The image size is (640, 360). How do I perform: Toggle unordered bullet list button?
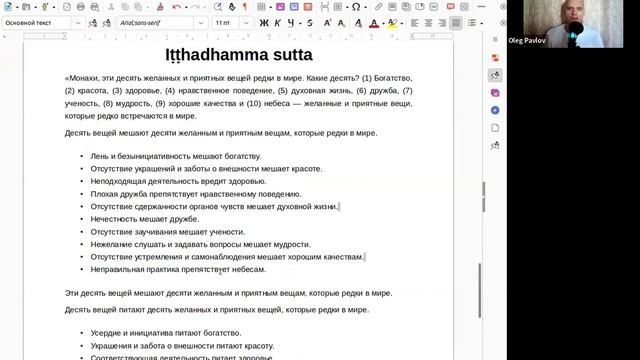(x=472, y=23)
